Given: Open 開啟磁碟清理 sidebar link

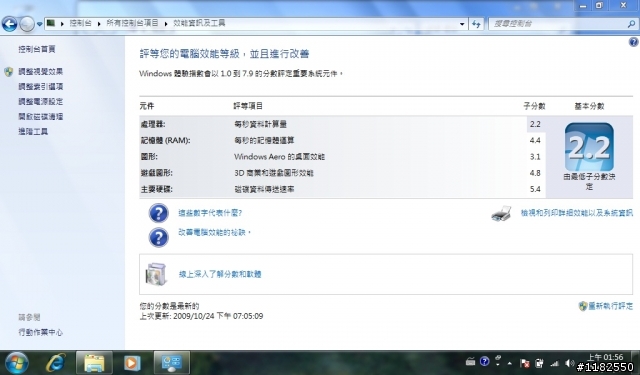Looking at the screenshot, I should (40, 117).
